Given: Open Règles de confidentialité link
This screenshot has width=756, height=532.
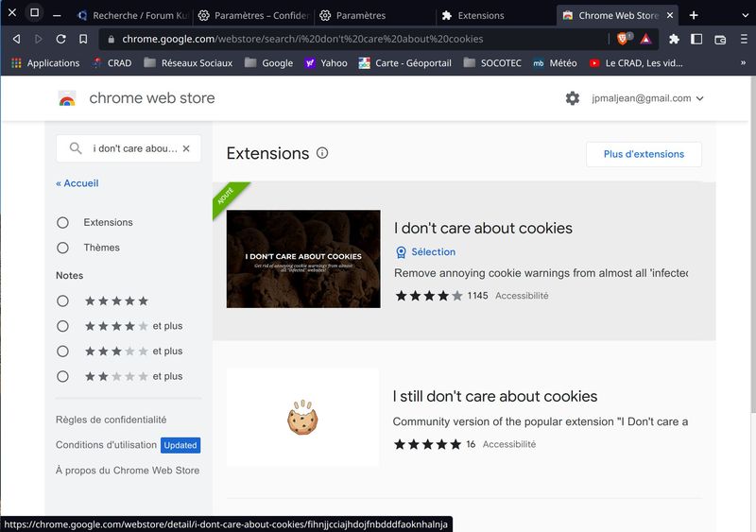Looking at the screenshot, I should click(x=111, y=420).
